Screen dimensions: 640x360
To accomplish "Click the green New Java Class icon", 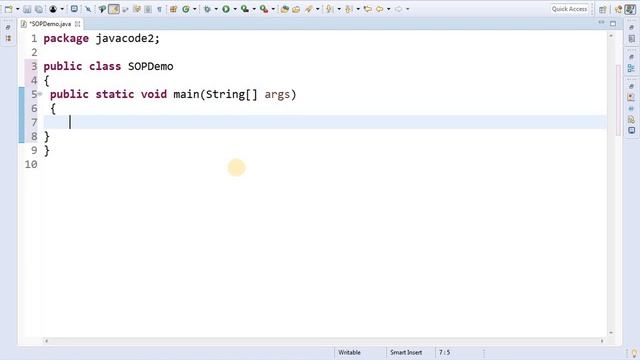I will [186, 9].
